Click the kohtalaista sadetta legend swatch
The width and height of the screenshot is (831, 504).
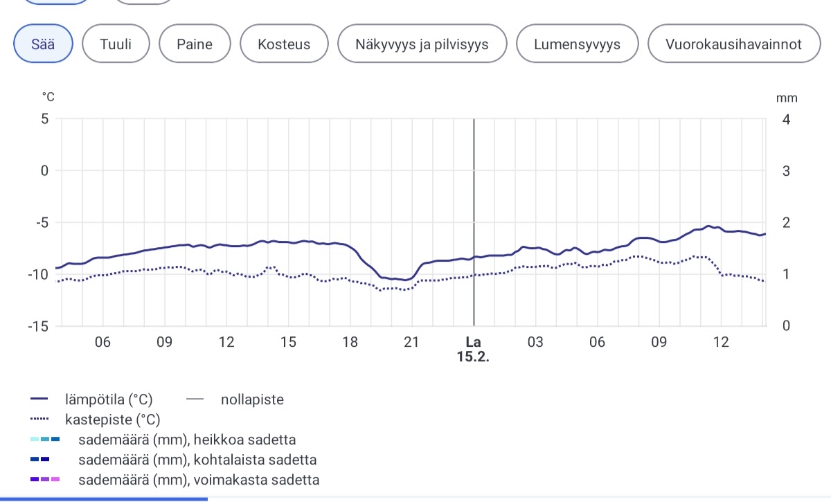point(39,460)
